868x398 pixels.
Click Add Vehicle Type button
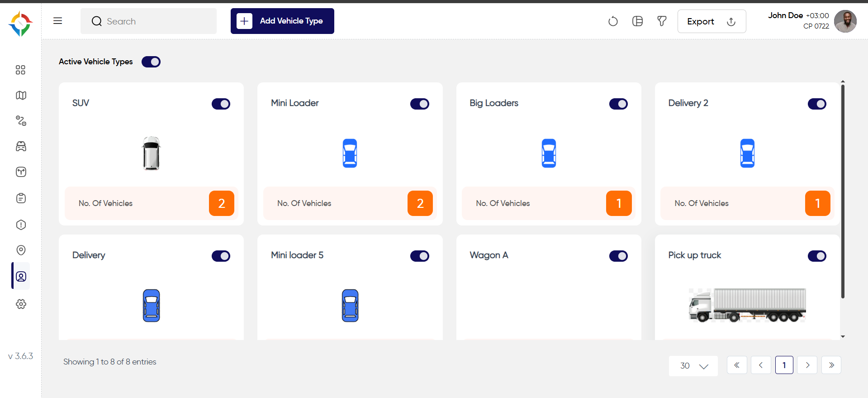[x=282, y=21]
